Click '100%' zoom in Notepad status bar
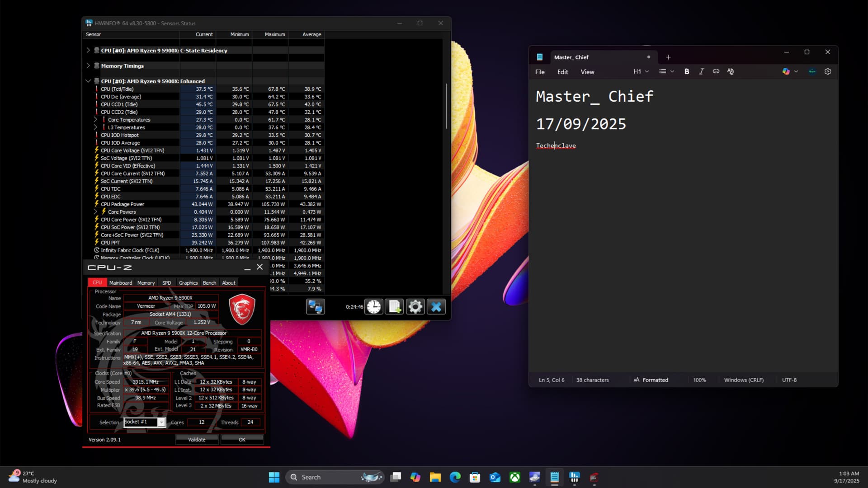868x488 pixels. [699, 380]
